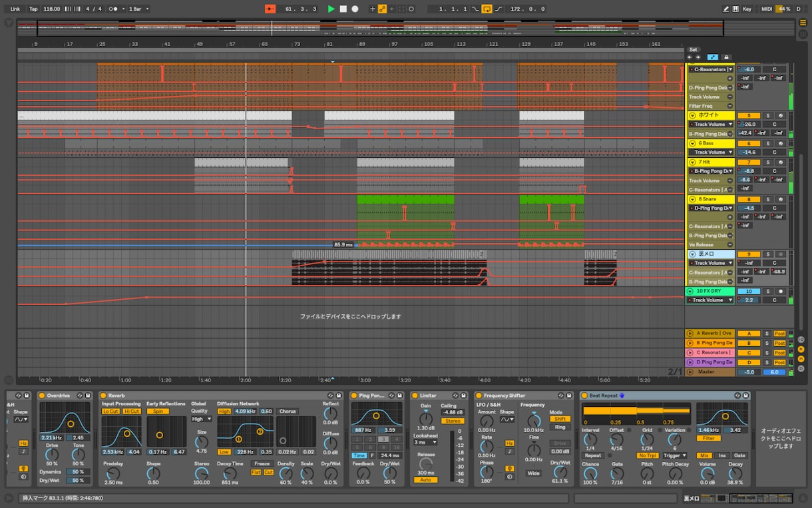The width and height of the screenshot is (812, 508).
Task: Open the 6 Bass Track Volume chooser
Action: [x=711, y=152]
